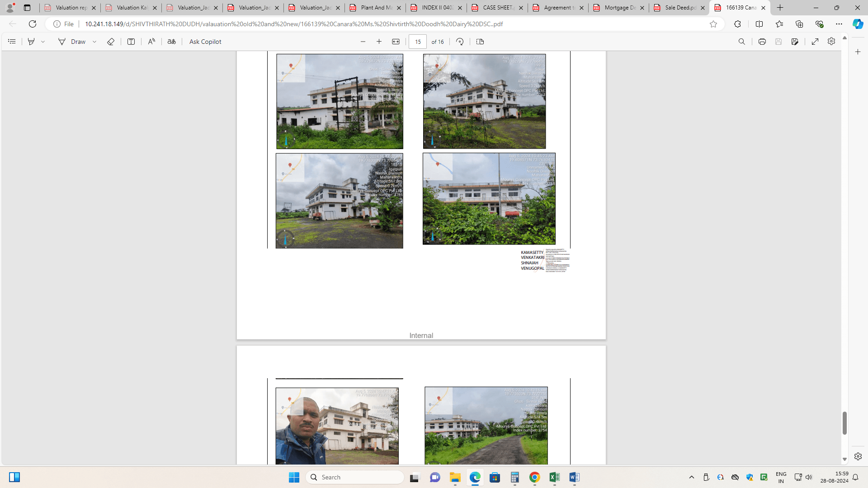
Task: Switch to Mortgage De tab
Action: (618, 8)
